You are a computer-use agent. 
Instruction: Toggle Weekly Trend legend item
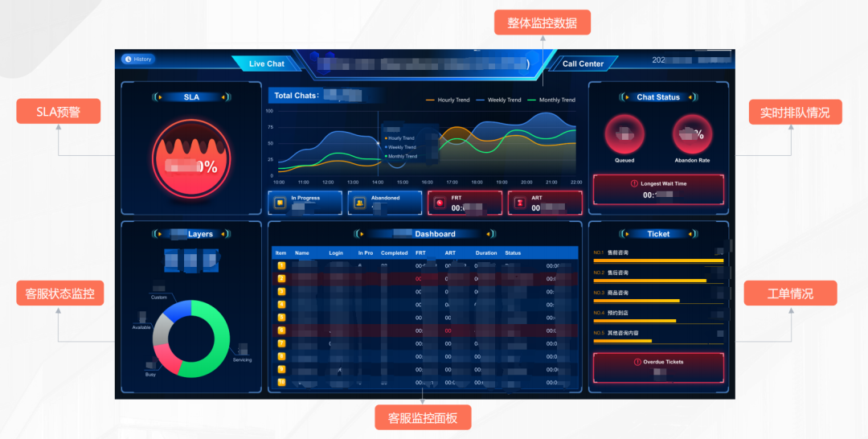point(497,101)
